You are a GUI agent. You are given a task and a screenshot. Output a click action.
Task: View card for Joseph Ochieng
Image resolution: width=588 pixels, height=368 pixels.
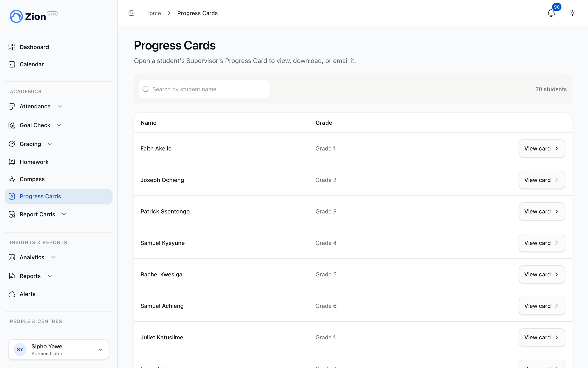[x=542, y=180]
